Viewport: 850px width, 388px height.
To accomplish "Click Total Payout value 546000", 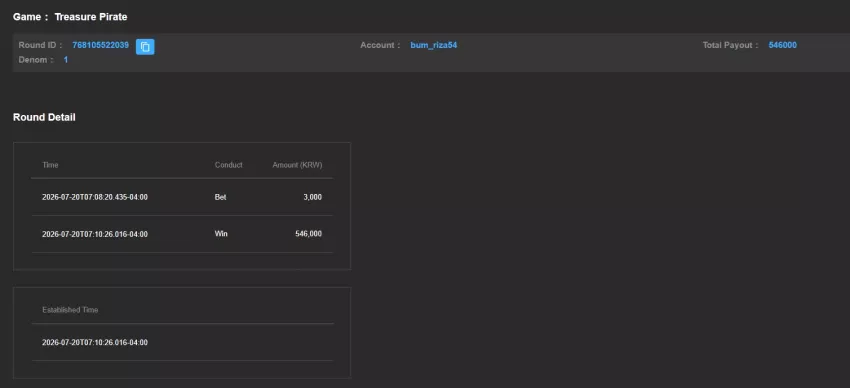I will click(x=783, y=45).
